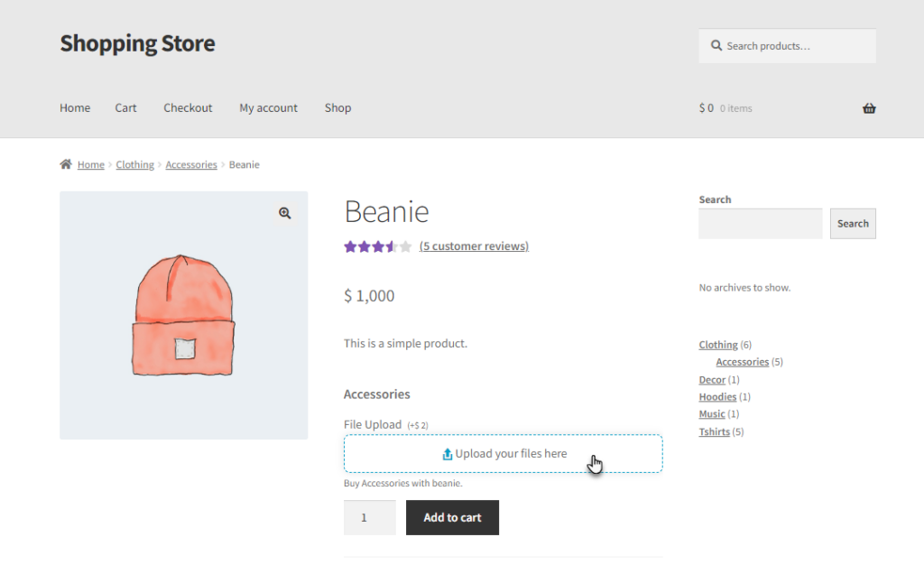Open the 5 customer reviews link

474,245
